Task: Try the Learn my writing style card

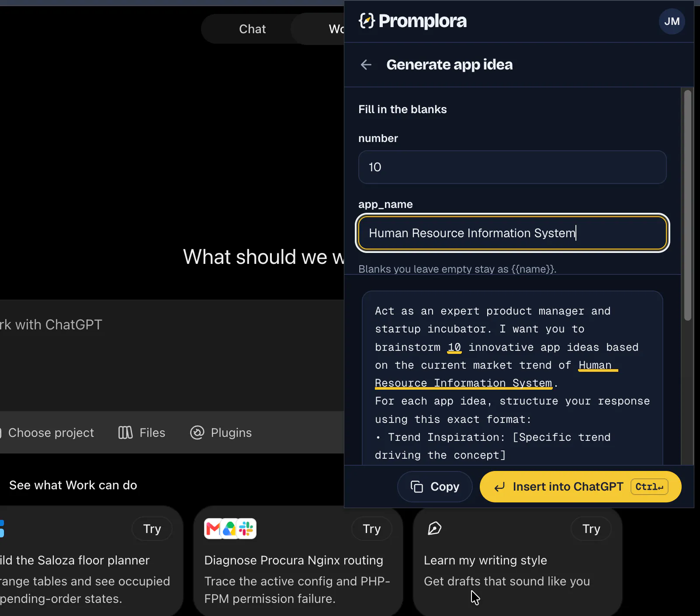Action: pyautogui.click(x=591, y=529)
